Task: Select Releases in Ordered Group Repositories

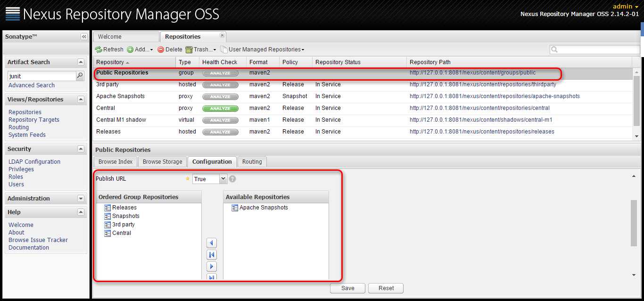Action: (124, 208)
